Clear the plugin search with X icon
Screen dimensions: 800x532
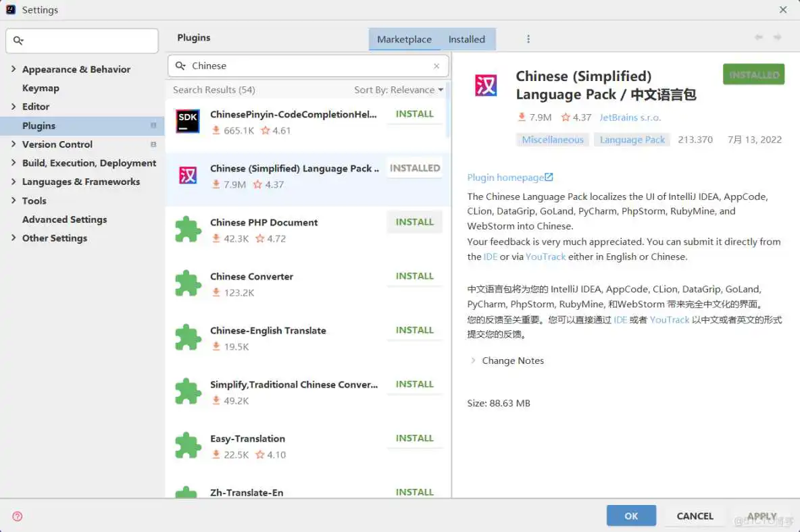(x=436, y=66)
